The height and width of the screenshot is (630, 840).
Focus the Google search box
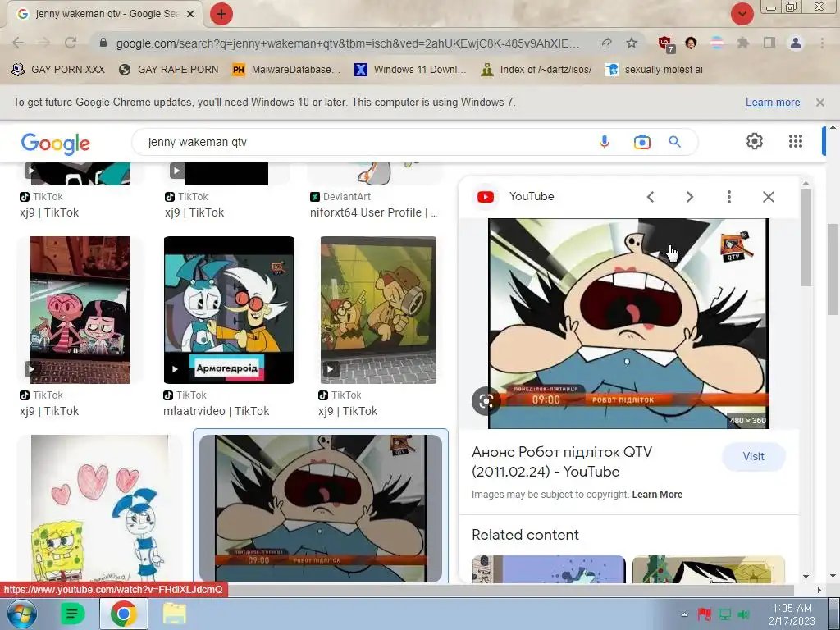point(364,142)
